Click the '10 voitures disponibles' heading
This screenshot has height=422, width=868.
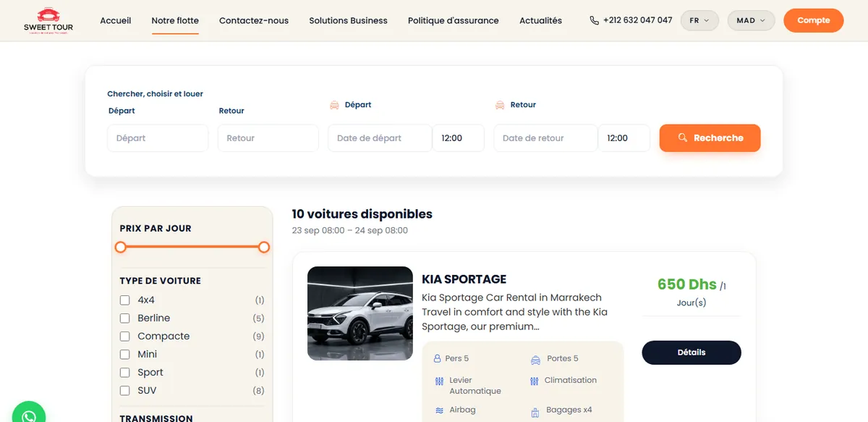click(362, 214)
